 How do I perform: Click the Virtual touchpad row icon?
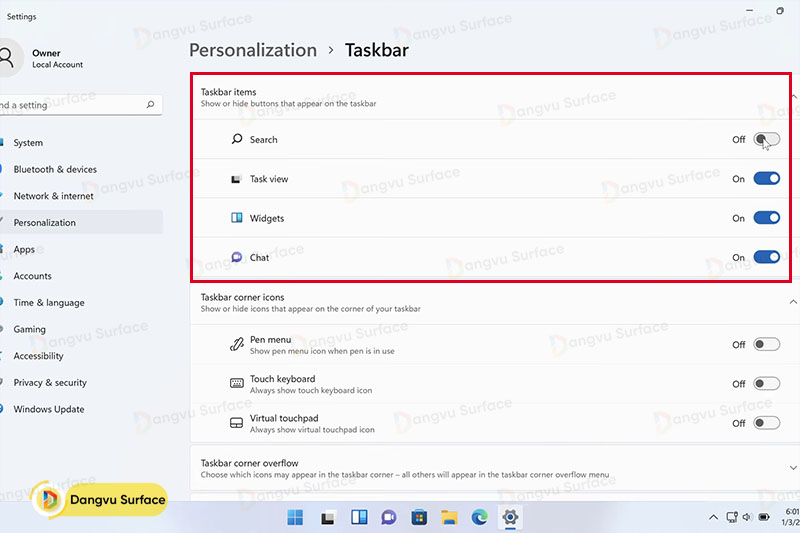coord(237,423)
